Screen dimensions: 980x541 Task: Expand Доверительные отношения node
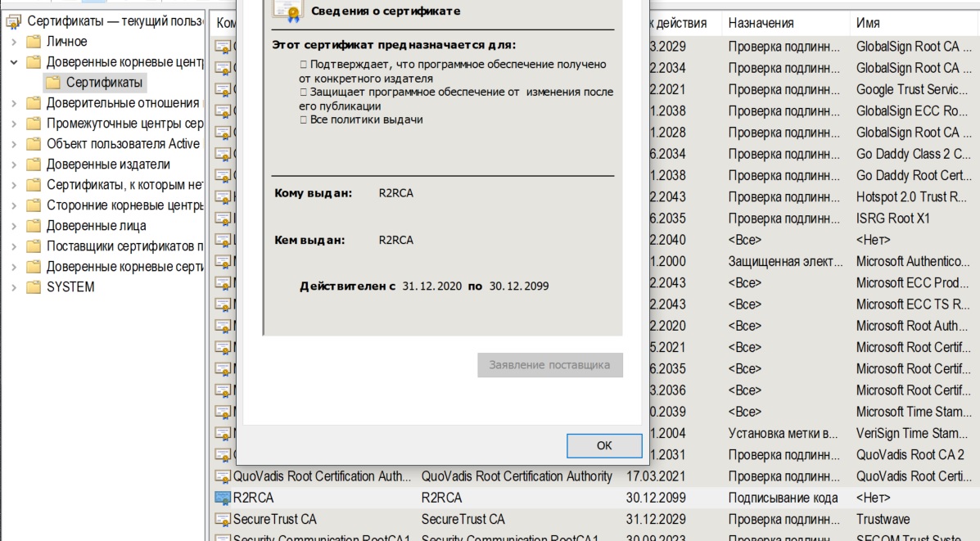click(x=14, y=103)
